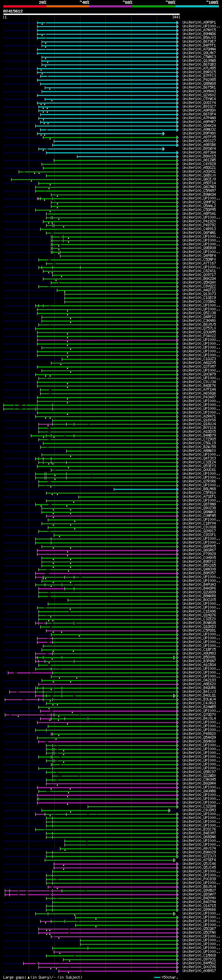Viewport: 222px width, 980px height.
Task: Click UniRef100_B9IGC7 in the hit list
Action: (x=199, y=106)
